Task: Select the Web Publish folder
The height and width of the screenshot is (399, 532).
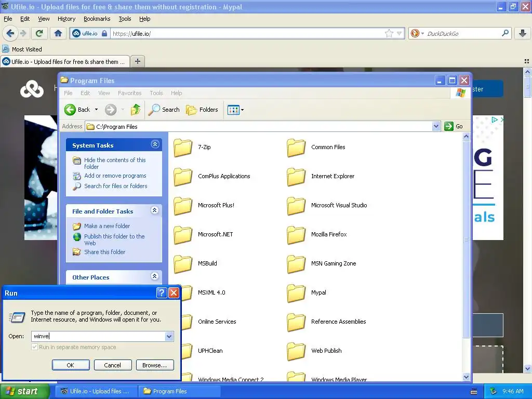Action: pos(314,351)
